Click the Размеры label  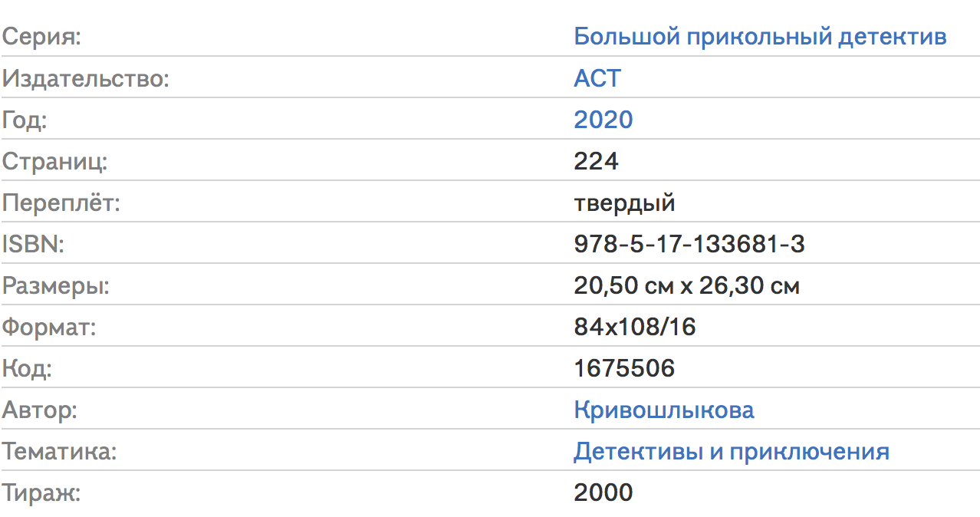56,286
